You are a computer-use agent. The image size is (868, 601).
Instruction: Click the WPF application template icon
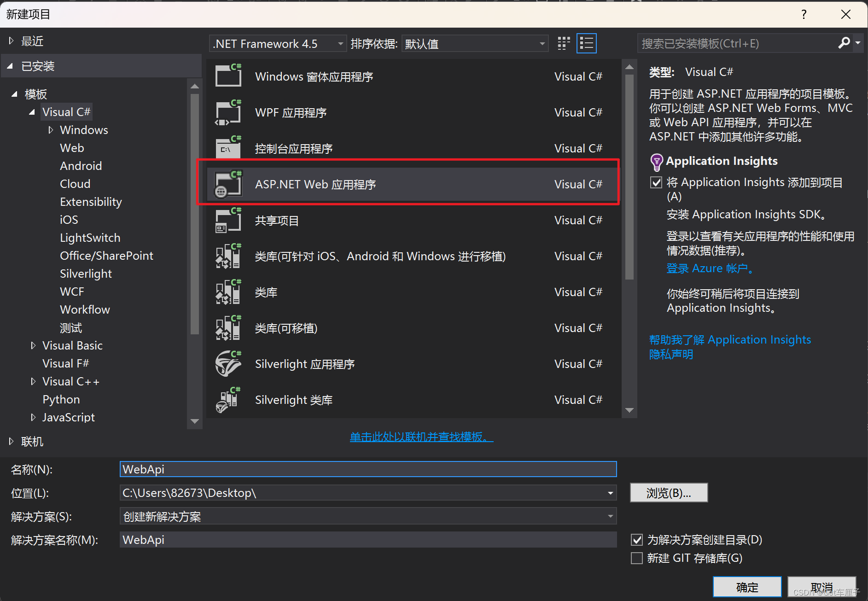coord(228,112)
